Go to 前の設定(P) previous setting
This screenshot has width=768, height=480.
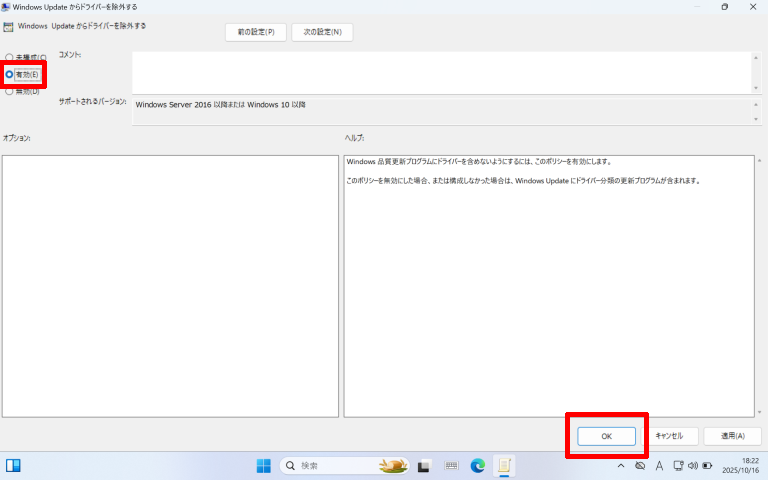click(255, 32)
